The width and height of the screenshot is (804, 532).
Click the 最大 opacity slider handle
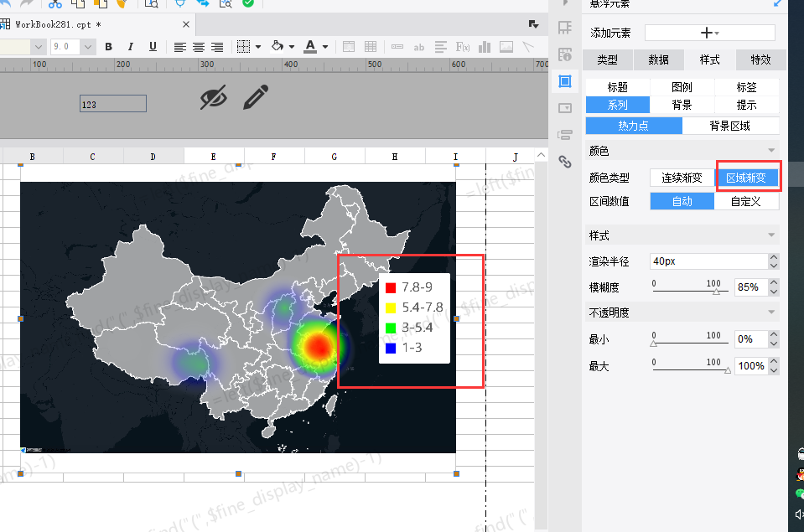[x=728, y=370]
